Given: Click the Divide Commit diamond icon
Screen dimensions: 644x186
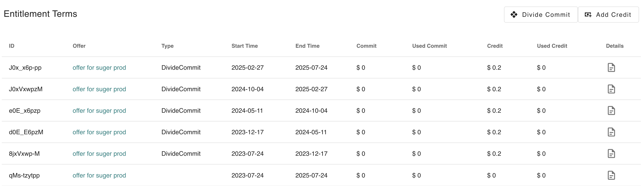Looking at the screenshot, I should pos(514,15).
